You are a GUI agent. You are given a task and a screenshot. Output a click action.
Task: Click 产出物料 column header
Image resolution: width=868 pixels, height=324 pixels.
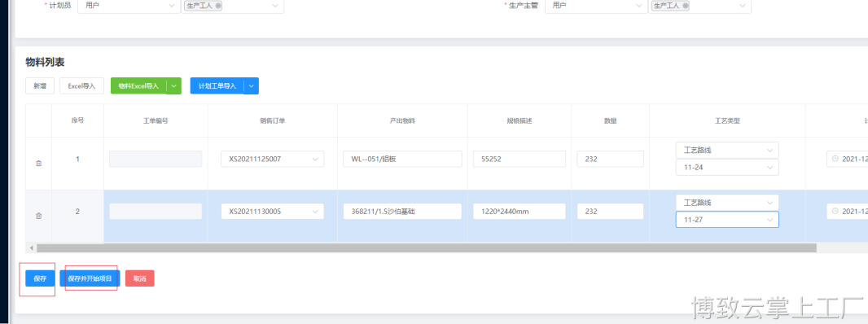click(402, 120)
